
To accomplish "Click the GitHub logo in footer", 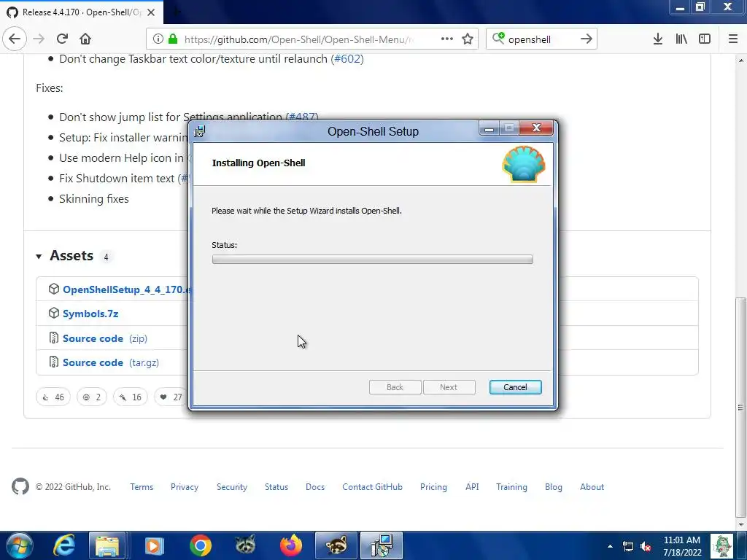I will (x=20, y=486).
